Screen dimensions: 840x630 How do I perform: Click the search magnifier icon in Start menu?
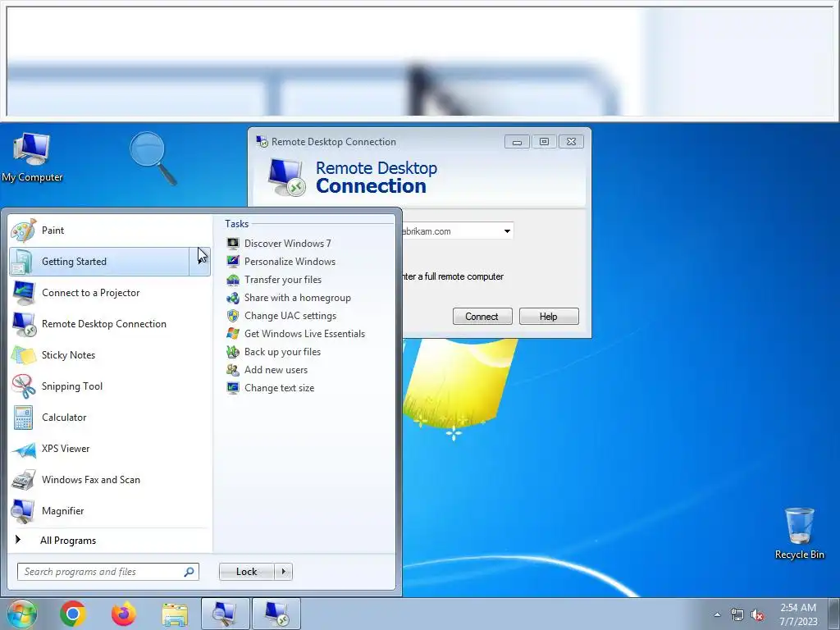click(x=189, y=572)
